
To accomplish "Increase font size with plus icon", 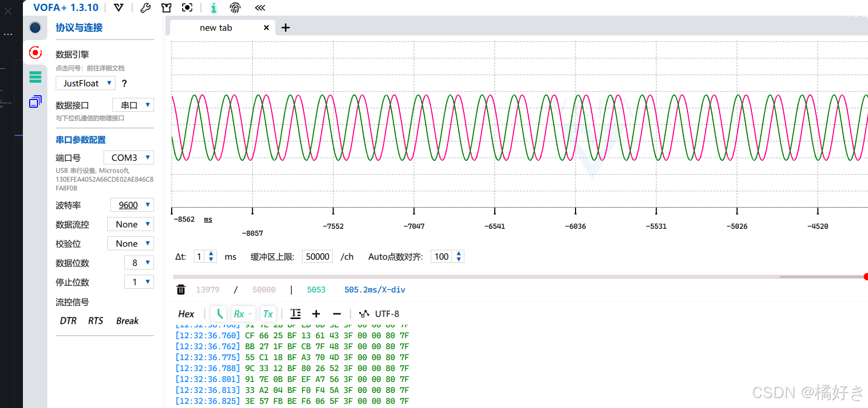I will (x=316, y=314).
